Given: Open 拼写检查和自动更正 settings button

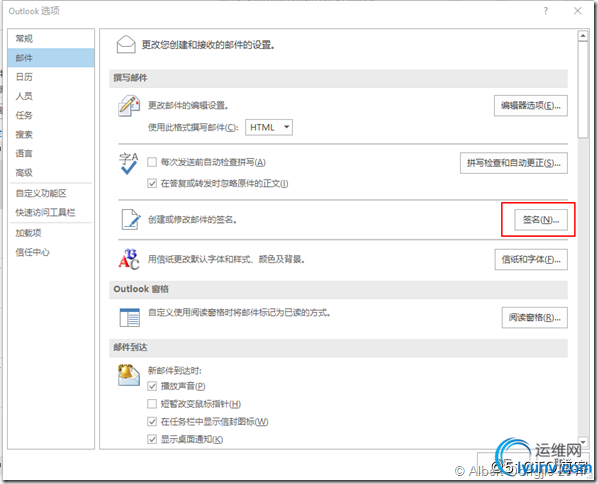Looking at the screenshot, I should coord(513,163).
